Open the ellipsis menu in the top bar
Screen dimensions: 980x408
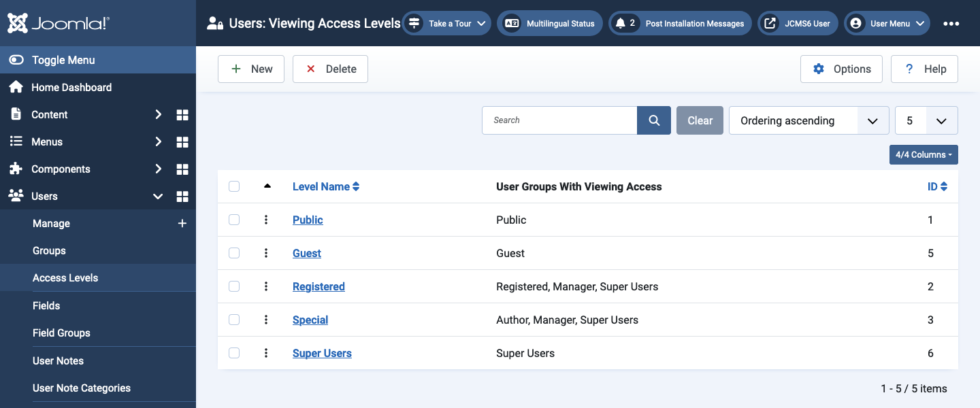[x=951, y=23]
